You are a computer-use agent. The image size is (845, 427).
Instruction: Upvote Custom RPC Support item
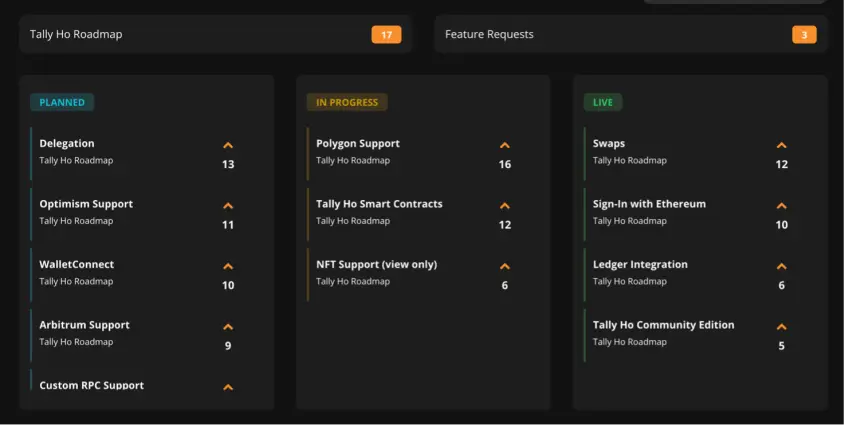(x=228, y=387)
